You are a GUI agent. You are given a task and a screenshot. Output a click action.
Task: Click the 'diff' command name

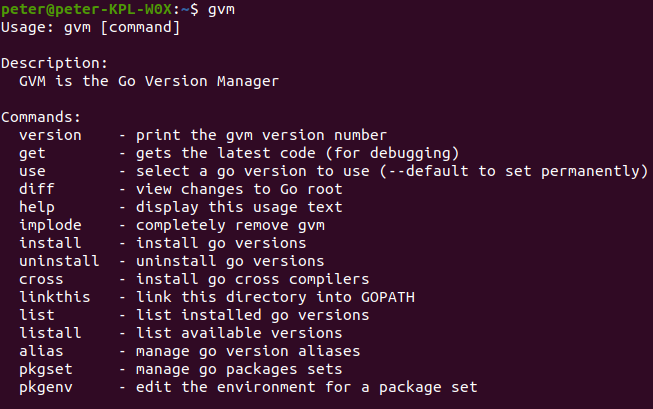[35, 188]
